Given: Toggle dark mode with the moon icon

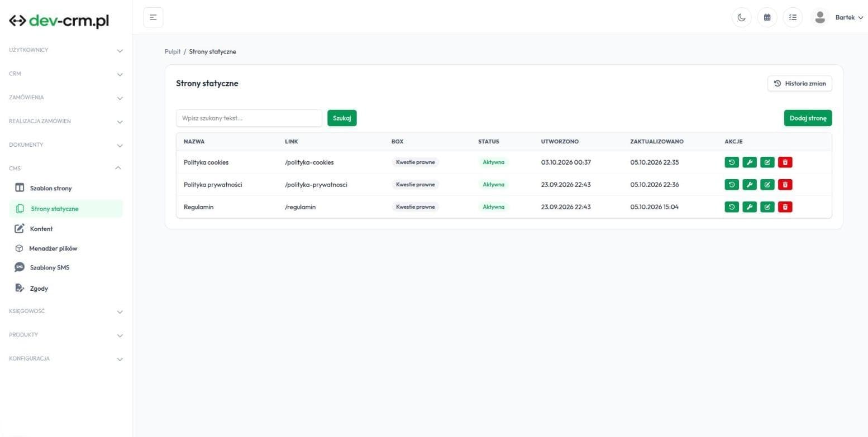Looking at the screenshot, I should click(x=741, y=17).
